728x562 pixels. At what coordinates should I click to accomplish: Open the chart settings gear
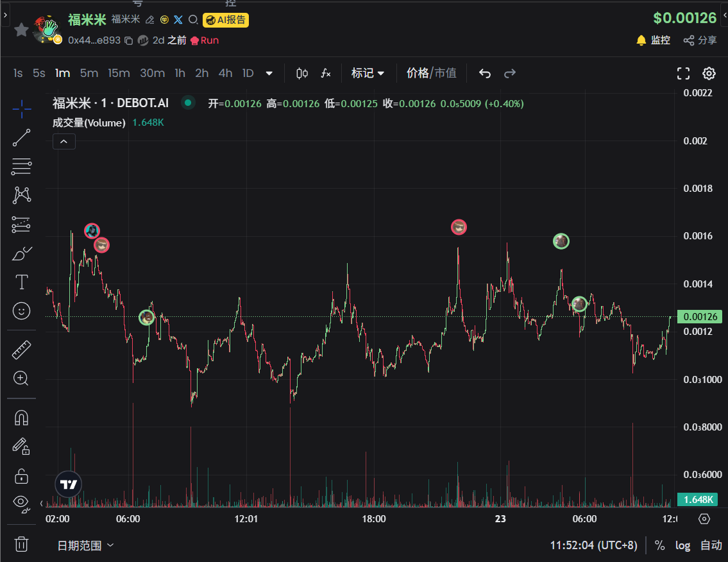(x=708, y=73)
